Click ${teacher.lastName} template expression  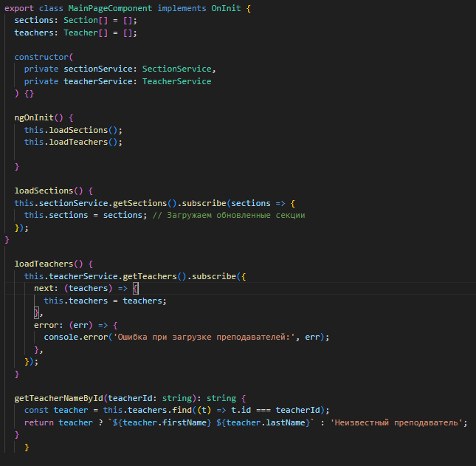coord(263,422)
